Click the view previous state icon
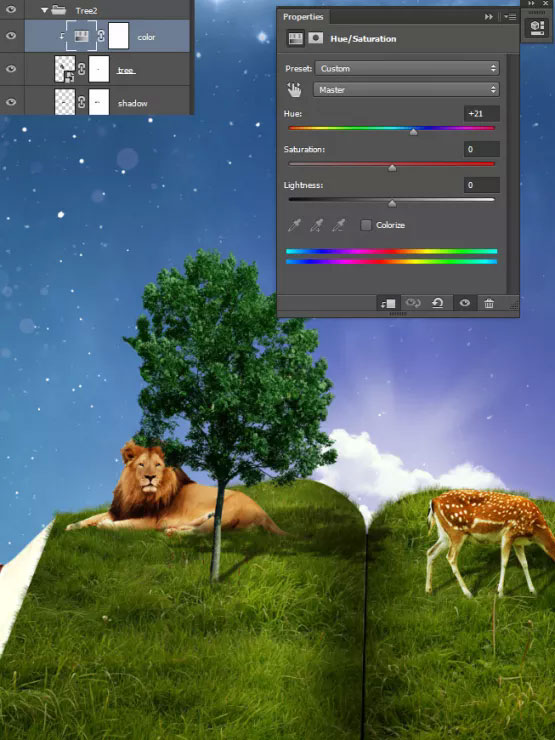This screenshot has height=740, width=555. (413, 303)
